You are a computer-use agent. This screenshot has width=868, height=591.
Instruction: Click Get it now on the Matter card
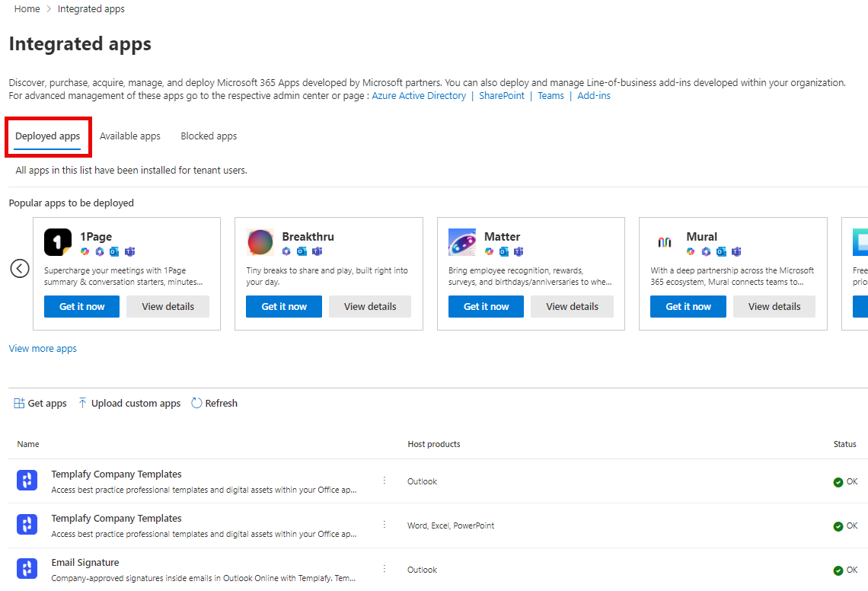click(486, 307)
